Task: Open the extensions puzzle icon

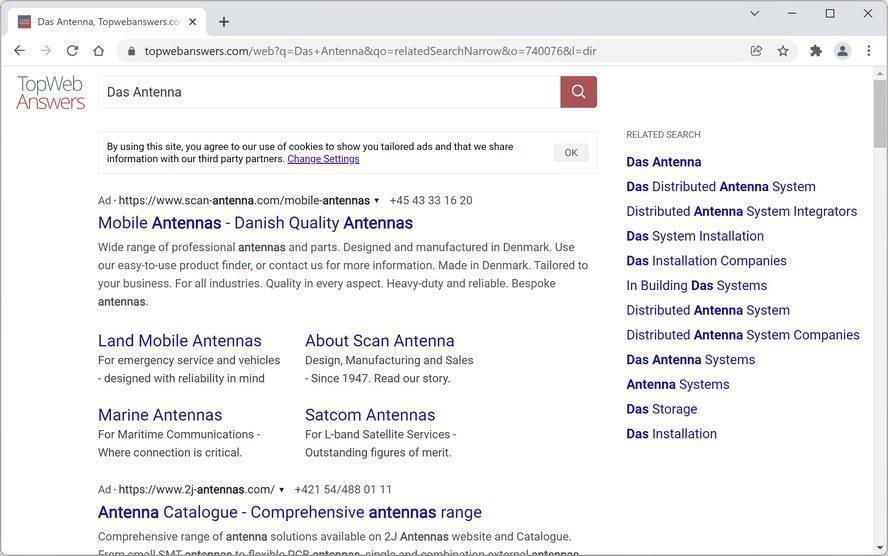Action: [816, 51]
